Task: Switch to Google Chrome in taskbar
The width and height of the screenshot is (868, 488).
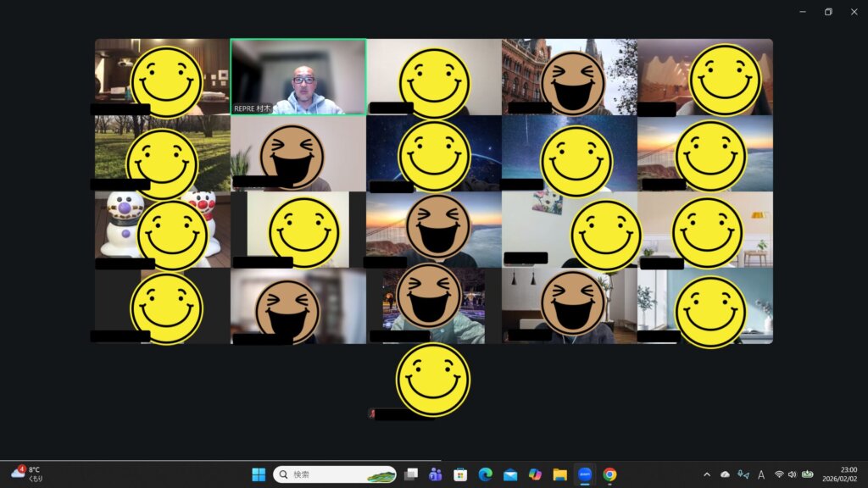Action: (x=609, y=474)
